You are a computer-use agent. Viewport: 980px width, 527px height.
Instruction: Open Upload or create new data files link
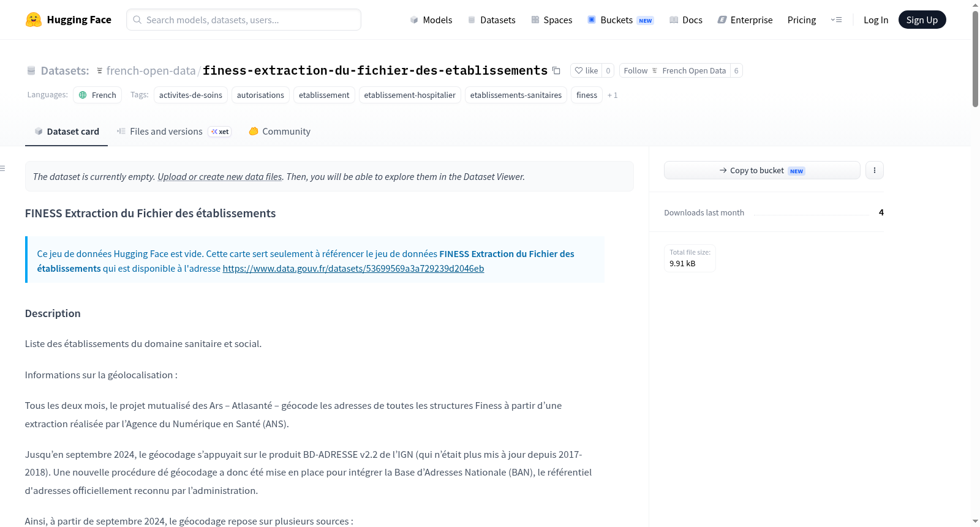pos(220,176)
